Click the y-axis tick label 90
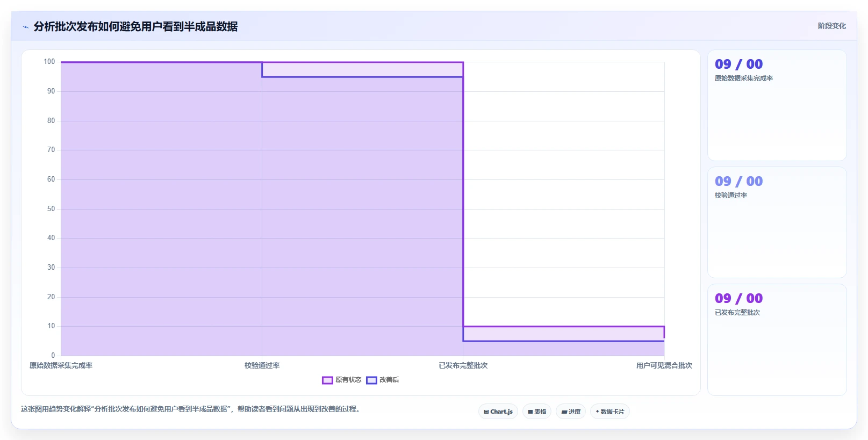The width and height of the screenshot is (868, 440). (x=51, y=91)
